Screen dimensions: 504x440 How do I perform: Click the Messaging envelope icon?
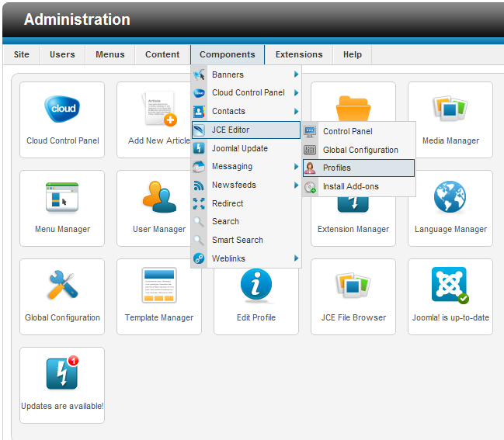tap(199, 167)
